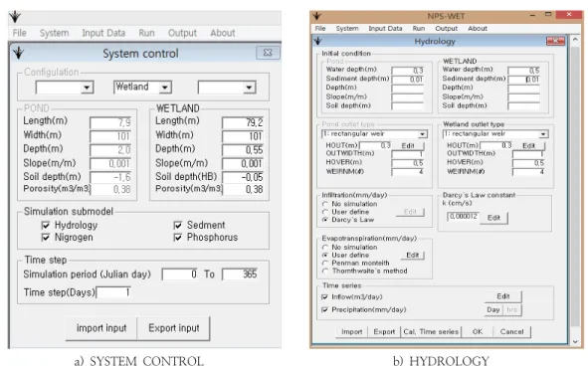Click the app icon in the NPS-WET title bar

(316, 16)
